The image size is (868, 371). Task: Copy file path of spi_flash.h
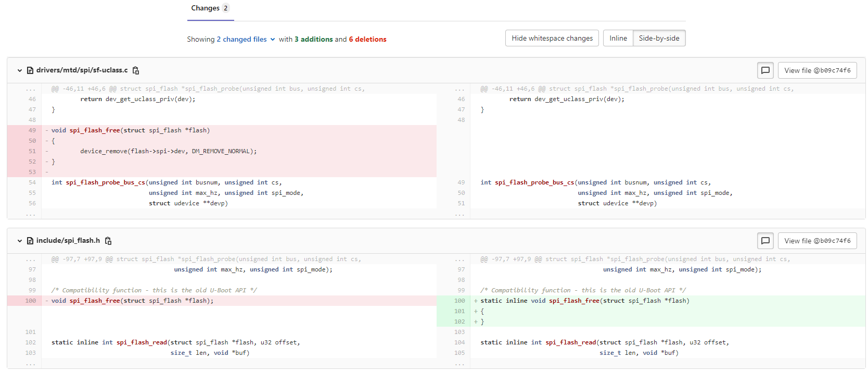(108, 241)
